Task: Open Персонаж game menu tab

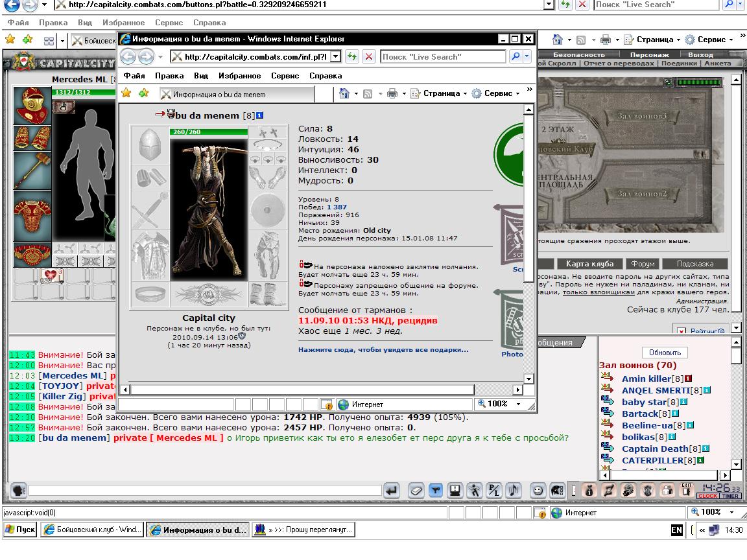Action: tap(649, 54)
